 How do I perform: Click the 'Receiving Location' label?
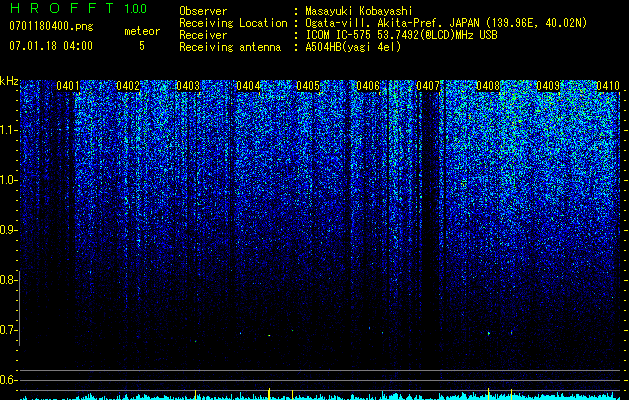pyautogui.click(x=233, y=23)
